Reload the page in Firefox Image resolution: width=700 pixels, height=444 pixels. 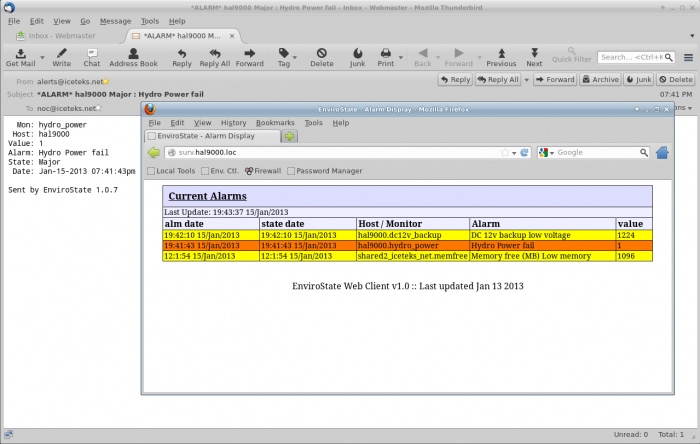[x=525, y=153]
